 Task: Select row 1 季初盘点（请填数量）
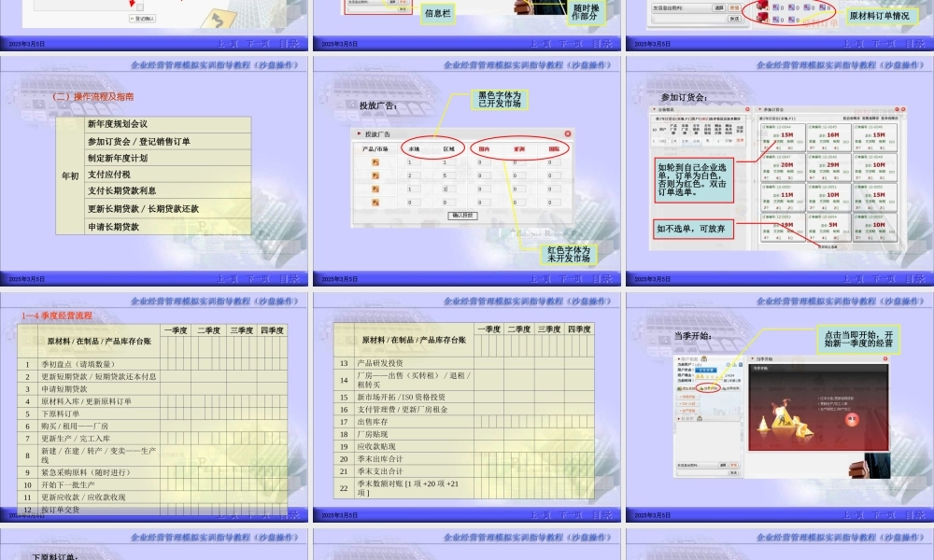pyautogui.click(x=152, y=364)
